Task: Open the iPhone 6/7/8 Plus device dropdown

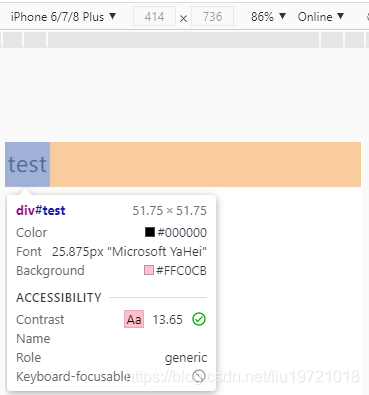Action: point(63,17)
